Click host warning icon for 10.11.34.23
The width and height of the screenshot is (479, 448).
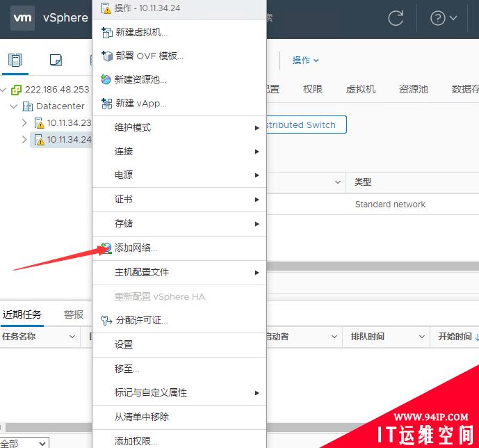click(x=39, y=123)
